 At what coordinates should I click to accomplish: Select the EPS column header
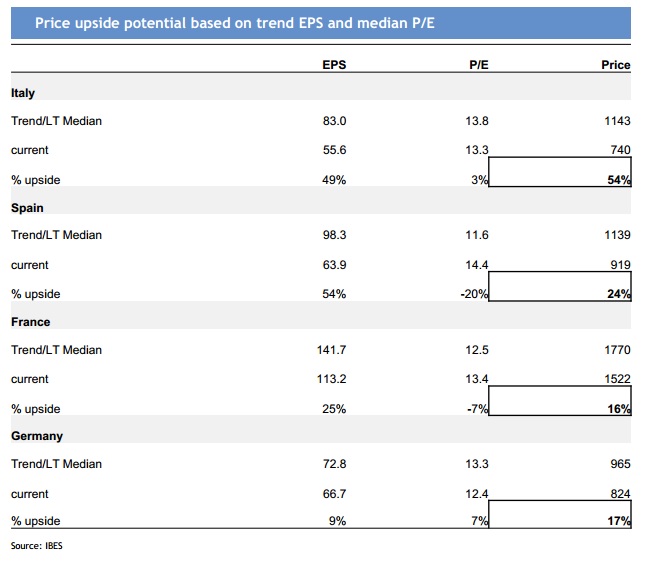click(335, 65)
